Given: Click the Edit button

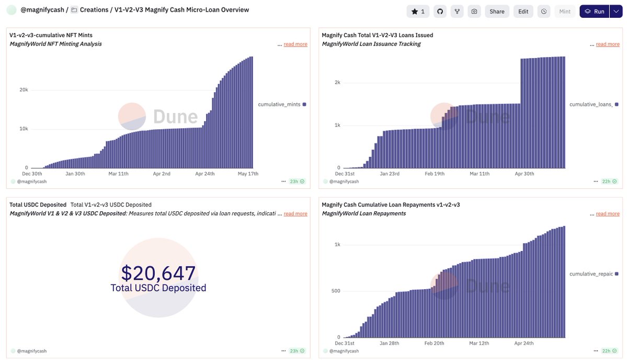Looking at the screenshot, I should [x=523, y=12].
